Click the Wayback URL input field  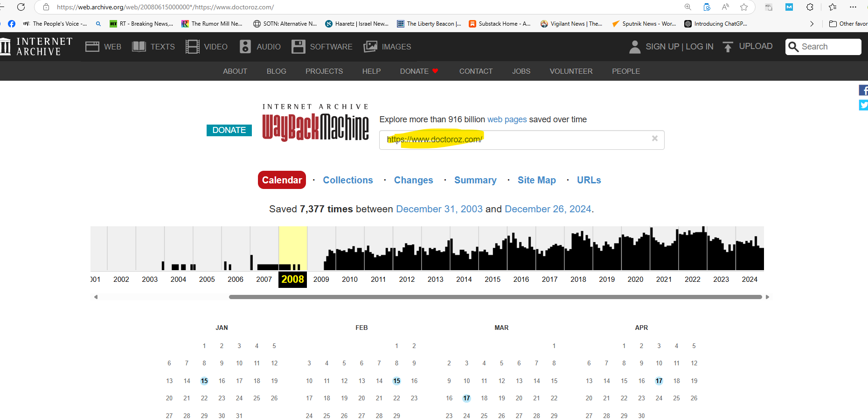521,140
